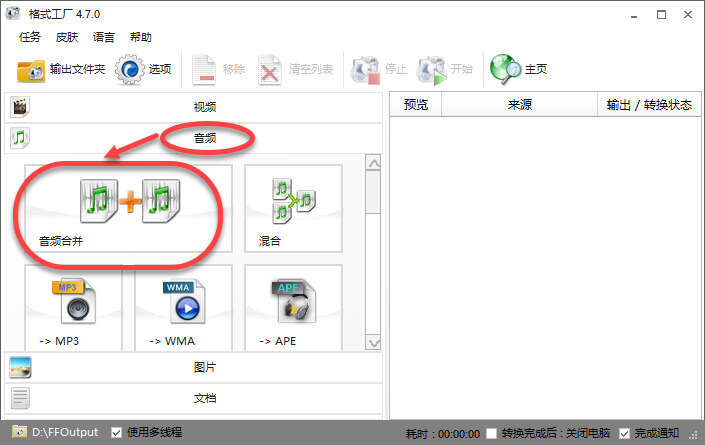Collapse the 音频 category section

193,138
